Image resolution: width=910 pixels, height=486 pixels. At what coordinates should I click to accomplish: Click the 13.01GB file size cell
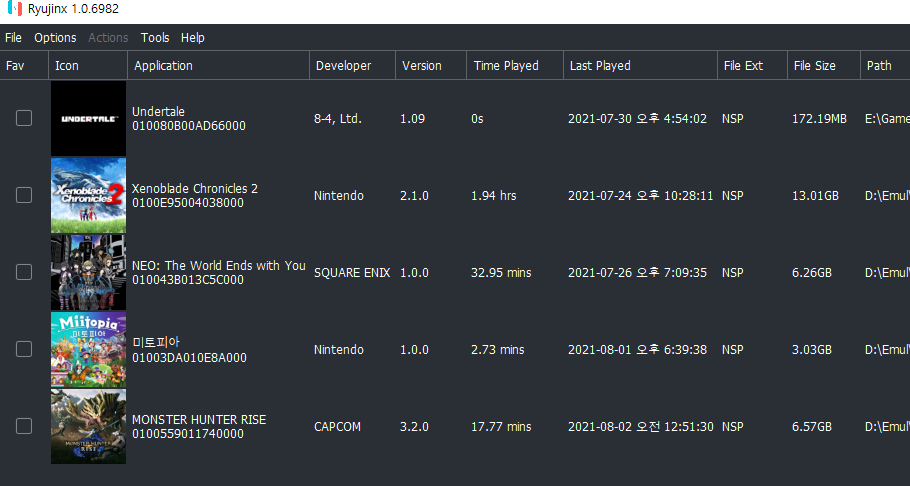[815, 196]
